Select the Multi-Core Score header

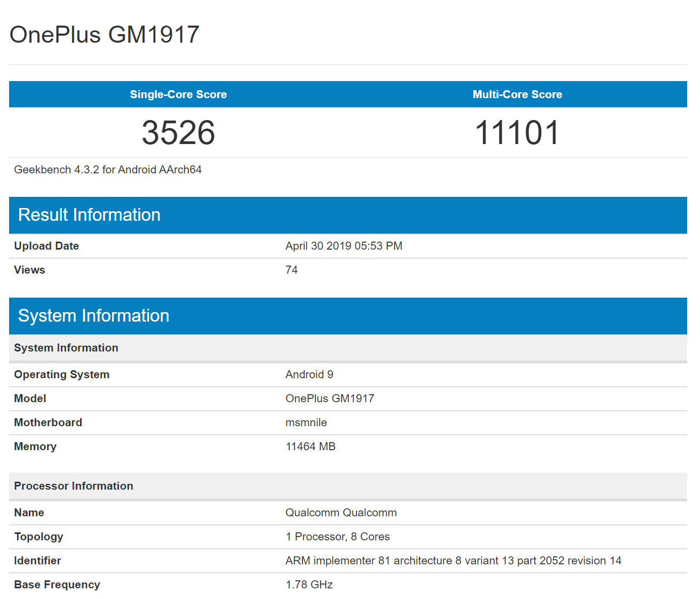pyautogui.click(x=518, y=94)
